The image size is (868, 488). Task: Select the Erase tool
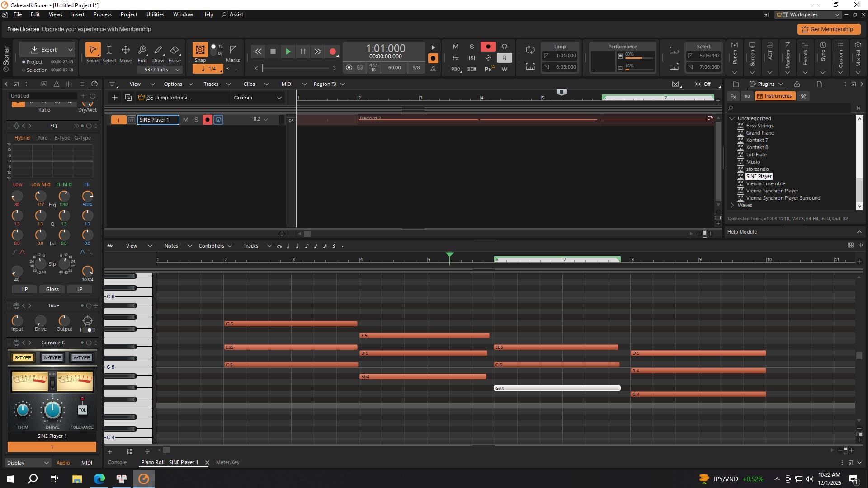175,50
